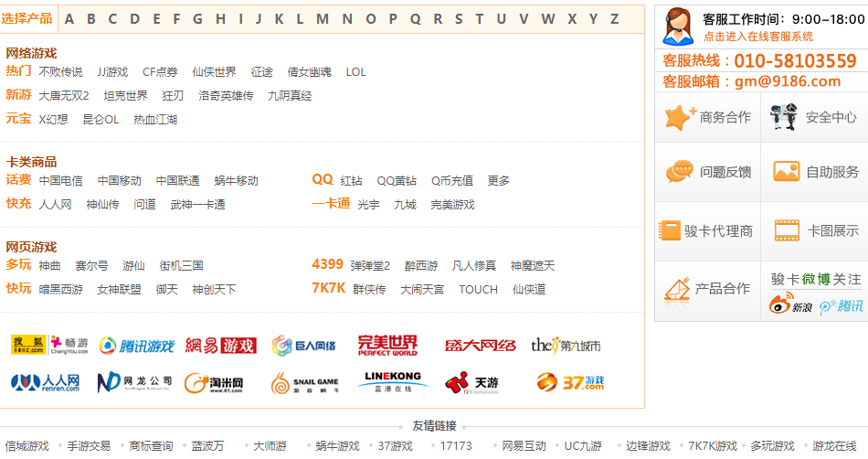Click the 蜗牛移动 link
This screenshot has width=868, height=459.
pyautogui.click(x=236, y=180)
